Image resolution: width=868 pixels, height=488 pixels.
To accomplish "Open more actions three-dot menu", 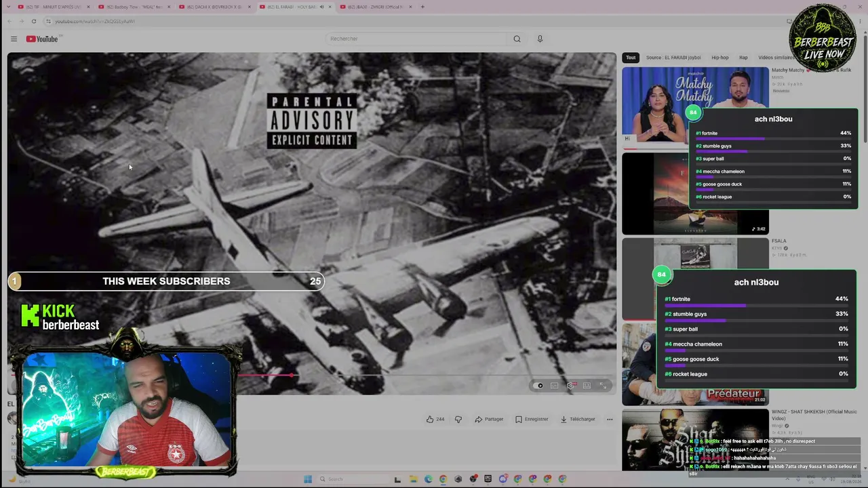I will click(x=610, y=419).
